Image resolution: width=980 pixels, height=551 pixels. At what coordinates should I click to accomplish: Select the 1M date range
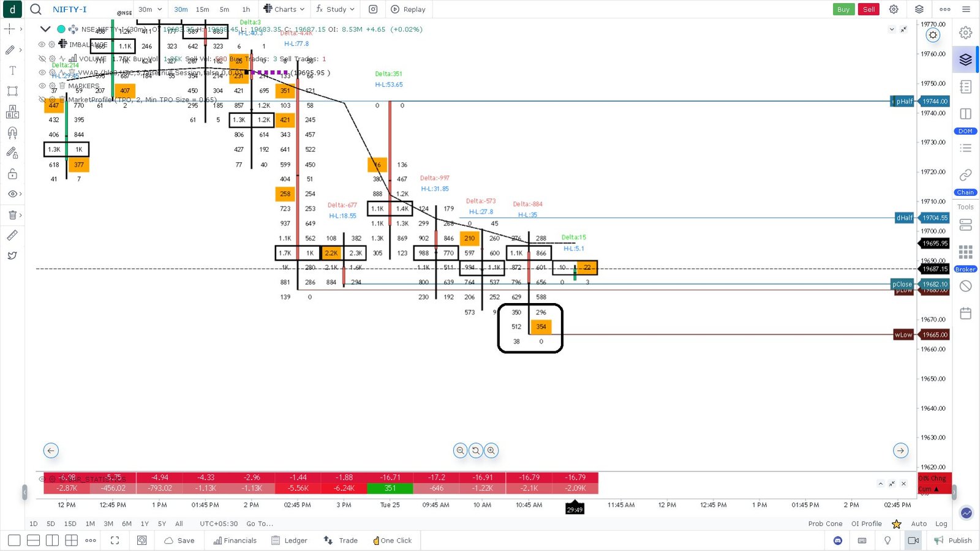click(90, 524)
